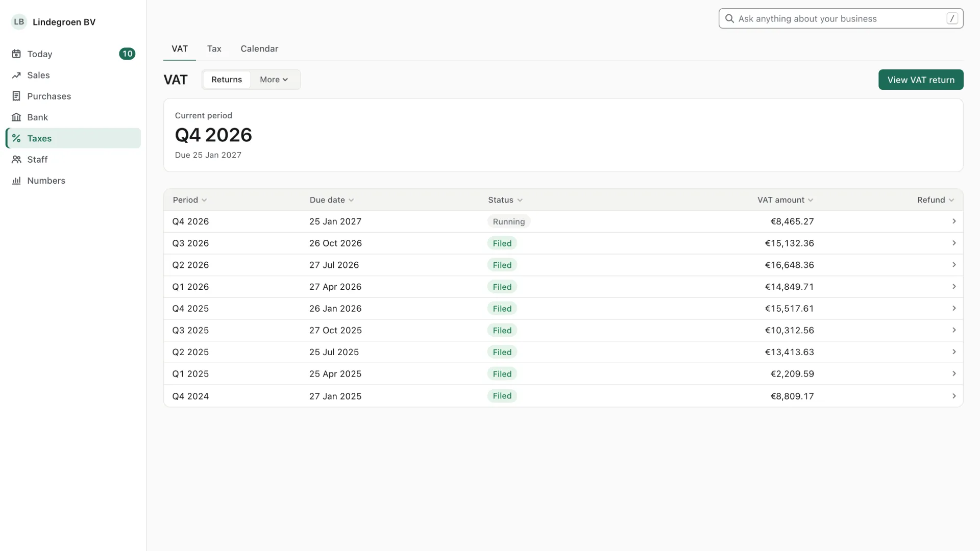Open Q4 2024 row chevron arrow

pos(953,396)
